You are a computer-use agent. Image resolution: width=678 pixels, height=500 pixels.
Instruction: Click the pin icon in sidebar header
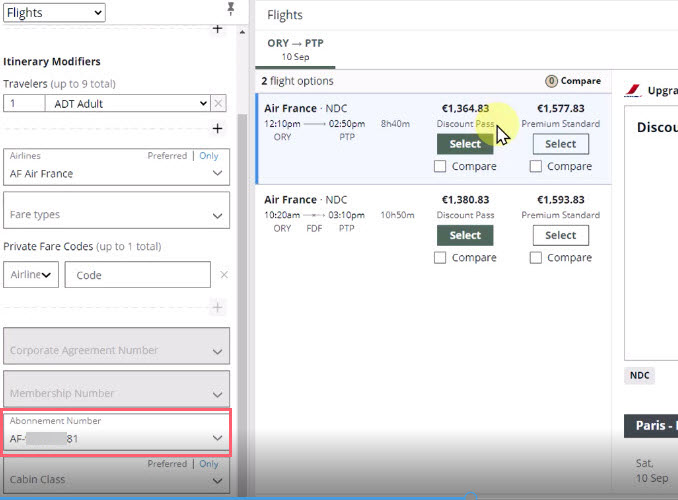tap(232, 9)
